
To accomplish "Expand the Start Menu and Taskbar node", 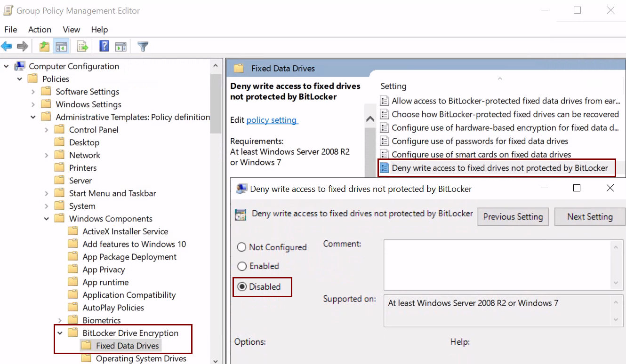I will [46, 193].
